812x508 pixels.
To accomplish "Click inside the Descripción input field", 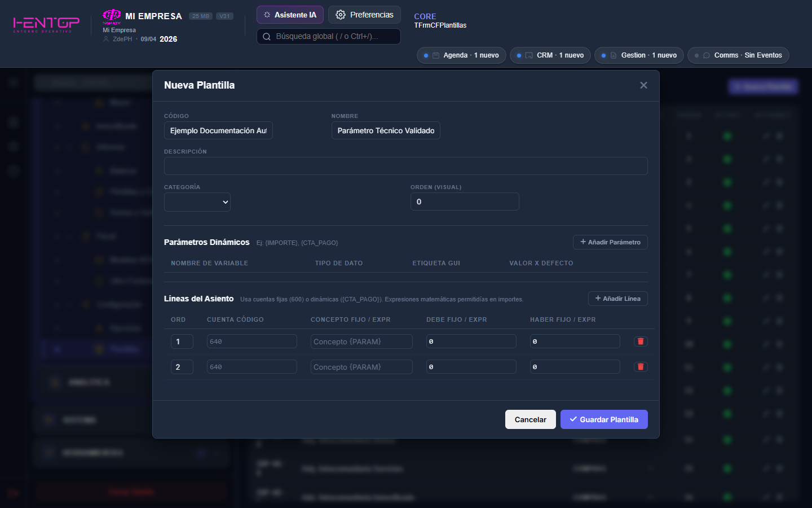I will pos(405,165).
